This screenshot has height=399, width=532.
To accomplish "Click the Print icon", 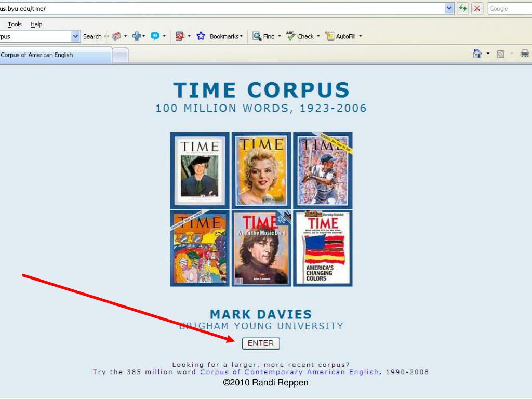I will pyautogui.click(x=525, y=54).
